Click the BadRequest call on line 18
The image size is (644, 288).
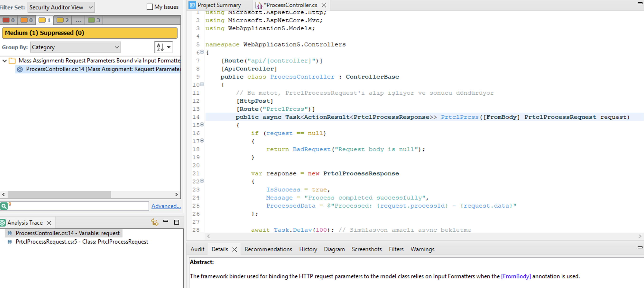point(312,149)
